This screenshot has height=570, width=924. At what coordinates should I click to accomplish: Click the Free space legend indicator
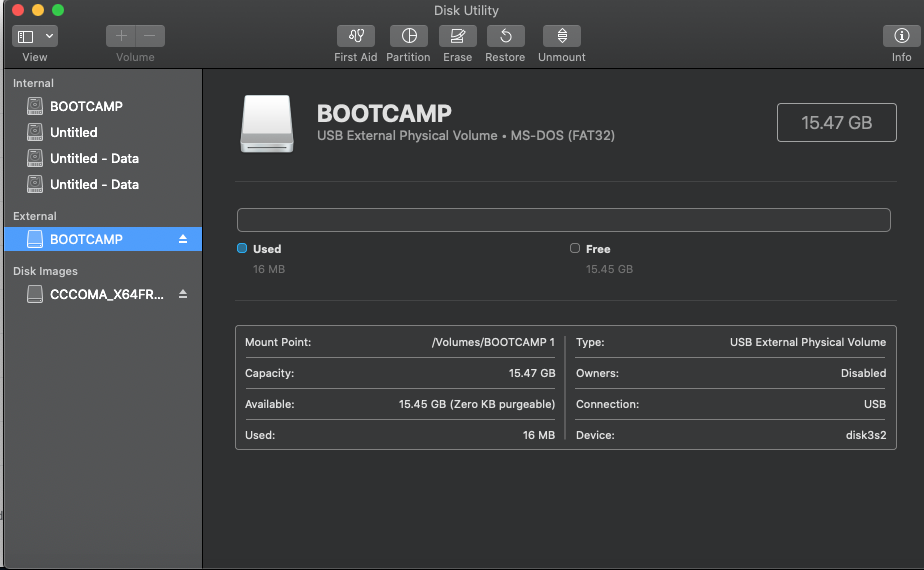click(x=575, y=249)
